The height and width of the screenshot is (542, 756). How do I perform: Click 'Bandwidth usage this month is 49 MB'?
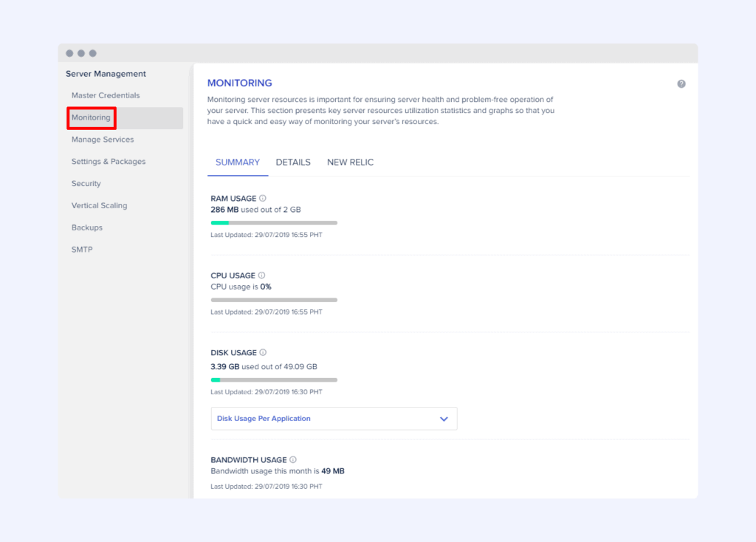278,471
